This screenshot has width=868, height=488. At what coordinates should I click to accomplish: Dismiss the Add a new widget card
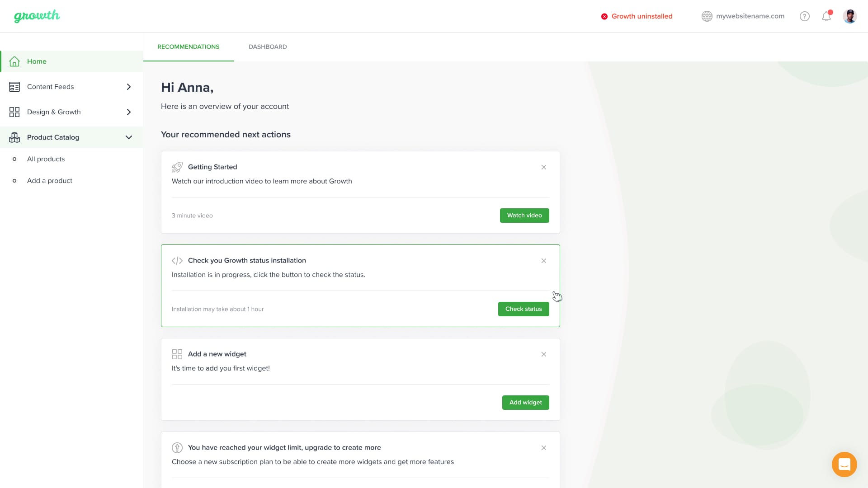click(544, 354)
